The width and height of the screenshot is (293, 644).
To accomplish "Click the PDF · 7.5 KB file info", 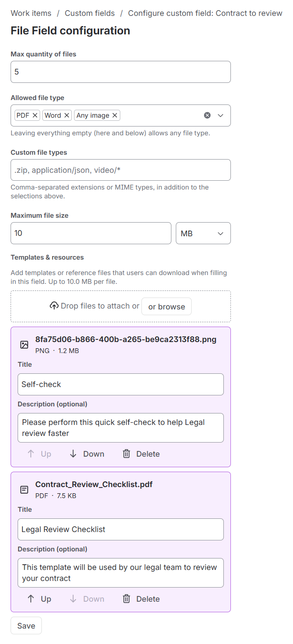I will click(x=56, y=496).
